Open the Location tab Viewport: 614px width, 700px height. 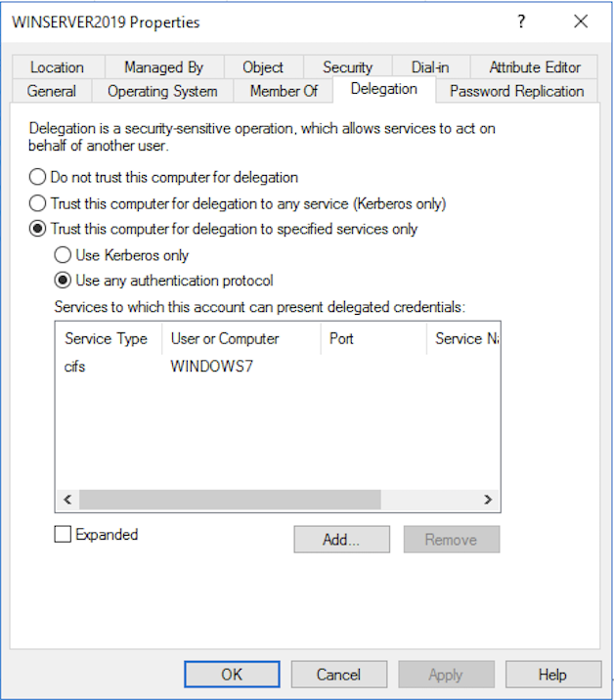[x=57, y=67]
